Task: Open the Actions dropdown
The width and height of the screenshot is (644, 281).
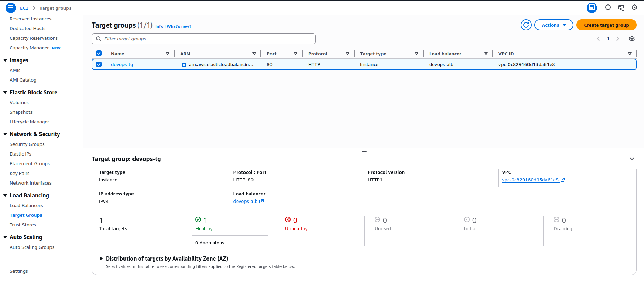Action: tap(554, 25)
